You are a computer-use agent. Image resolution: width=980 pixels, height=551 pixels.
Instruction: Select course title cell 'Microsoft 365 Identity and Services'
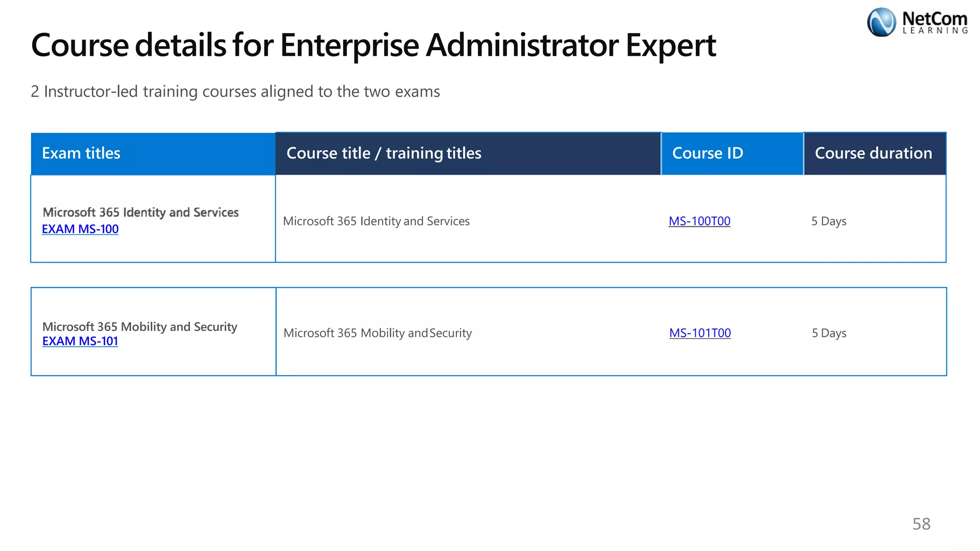tap(377, 221)
